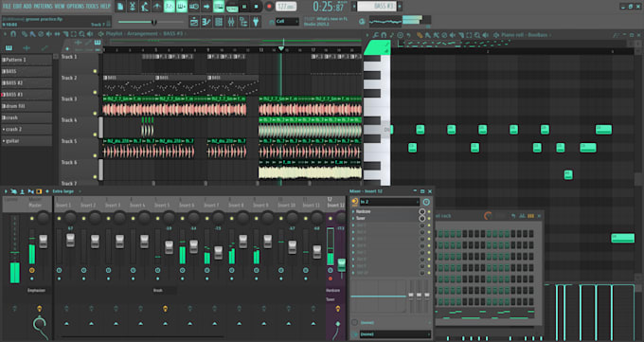Select the Playlist delete tool

[x=41, y=34]
